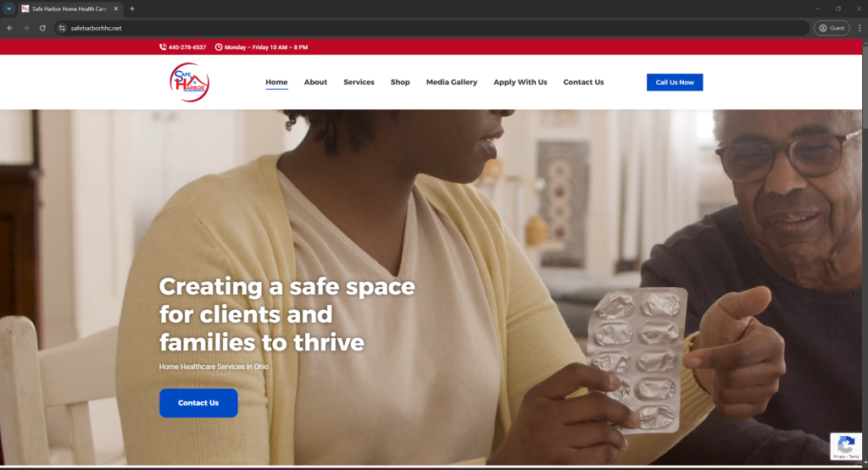The height and width of the screenshot is (470, 868).
Task: Open the Media Gallery nav link
Action: [x=452, y=82]
